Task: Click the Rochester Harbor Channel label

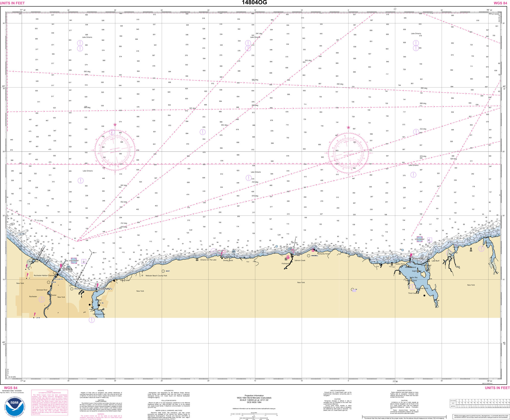Action: click(44, 275)
